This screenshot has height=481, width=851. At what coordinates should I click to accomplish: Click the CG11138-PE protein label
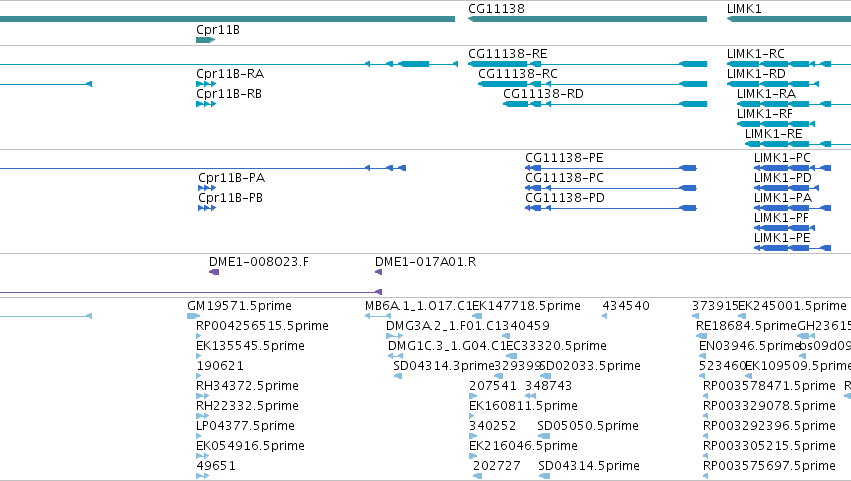coord(564,158)
